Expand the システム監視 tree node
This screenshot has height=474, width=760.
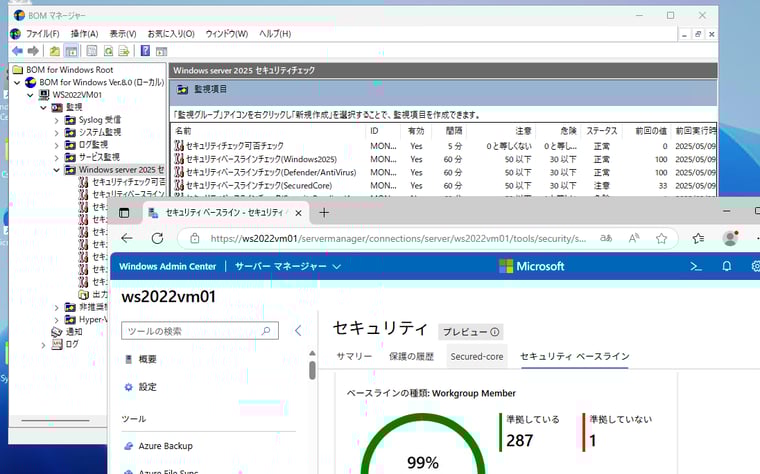pyautogui.click(x=57, y=132)
